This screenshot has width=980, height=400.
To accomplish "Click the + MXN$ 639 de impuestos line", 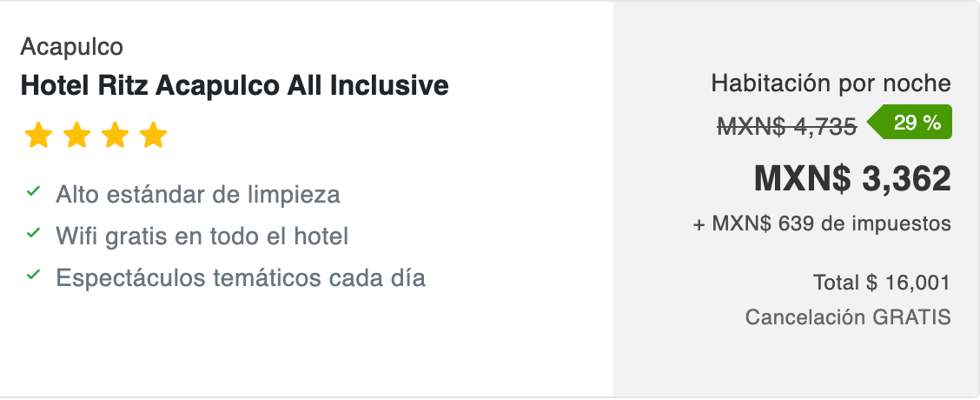I will pos(821,223).
